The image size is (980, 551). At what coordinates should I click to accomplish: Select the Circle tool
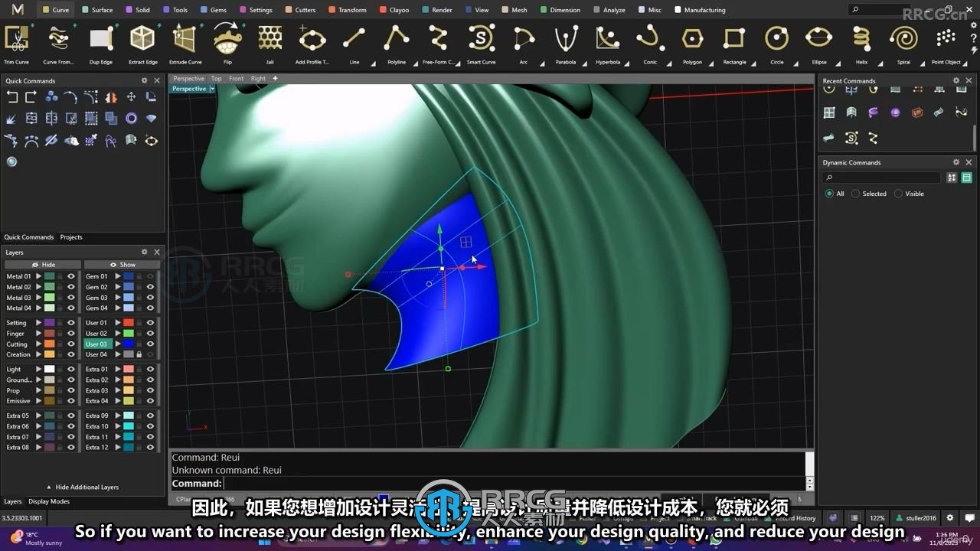coord(776,44)
